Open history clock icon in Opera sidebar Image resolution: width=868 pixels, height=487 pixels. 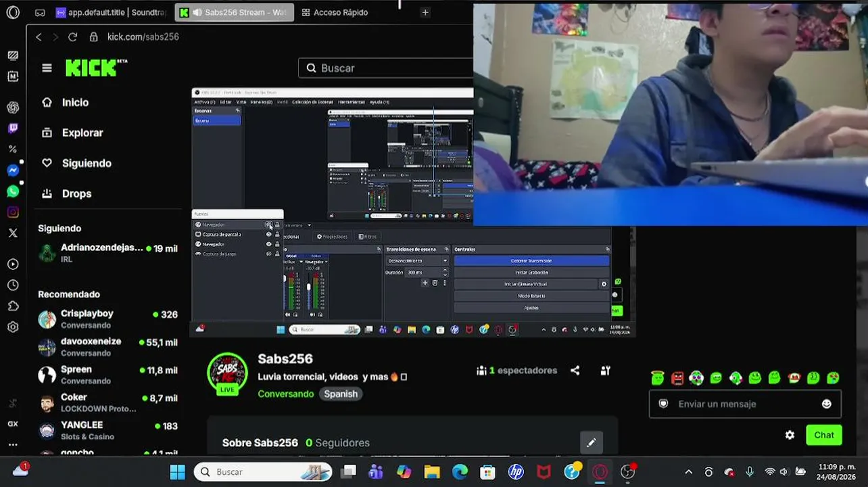click(13, 285)
